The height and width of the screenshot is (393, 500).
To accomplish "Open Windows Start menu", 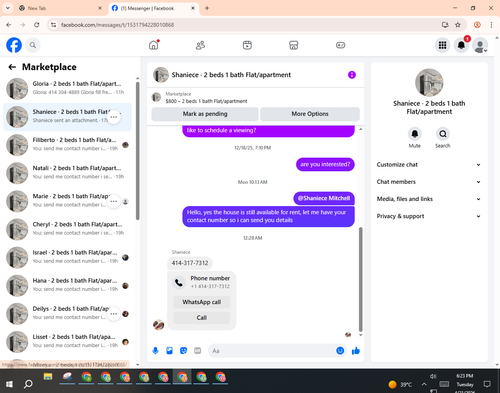I will click(9, 384).
